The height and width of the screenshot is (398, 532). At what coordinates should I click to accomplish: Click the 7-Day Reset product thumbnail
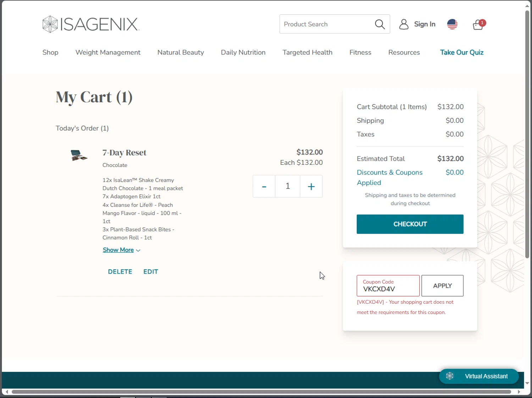point(79,155)
